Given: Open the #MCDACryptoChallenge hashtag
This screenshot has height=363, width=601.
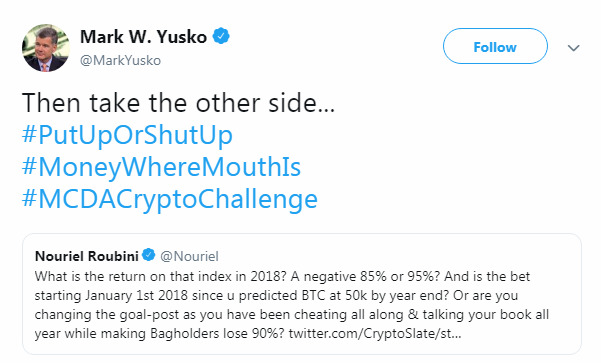Looking at the screenshot, I should 170,200.
